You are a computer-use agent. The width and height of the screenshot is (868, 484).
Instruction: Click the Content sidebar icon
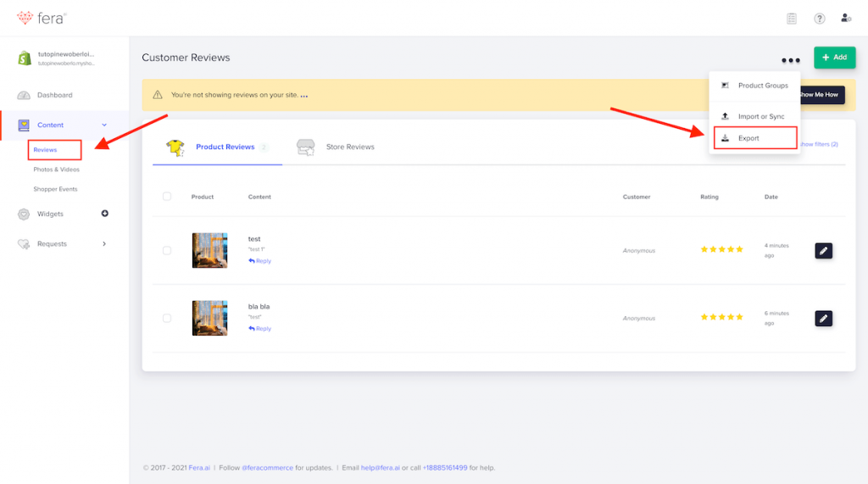24,125
